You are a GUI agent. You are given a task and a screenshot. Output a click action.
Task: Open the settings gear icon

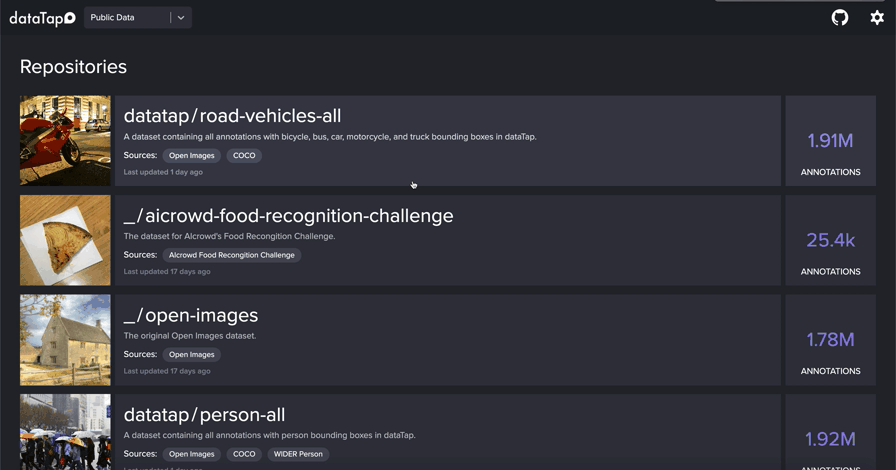click(877, 17)
